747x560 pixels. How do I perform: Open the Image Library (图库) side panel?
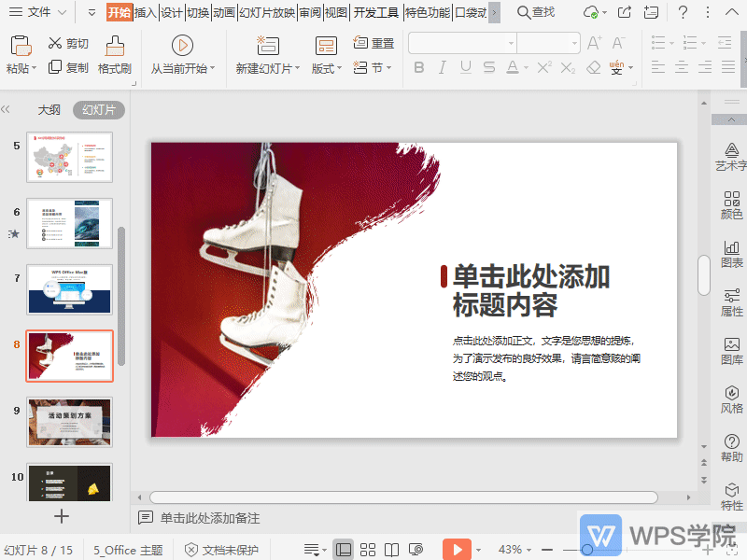click(x=731, y=352)
